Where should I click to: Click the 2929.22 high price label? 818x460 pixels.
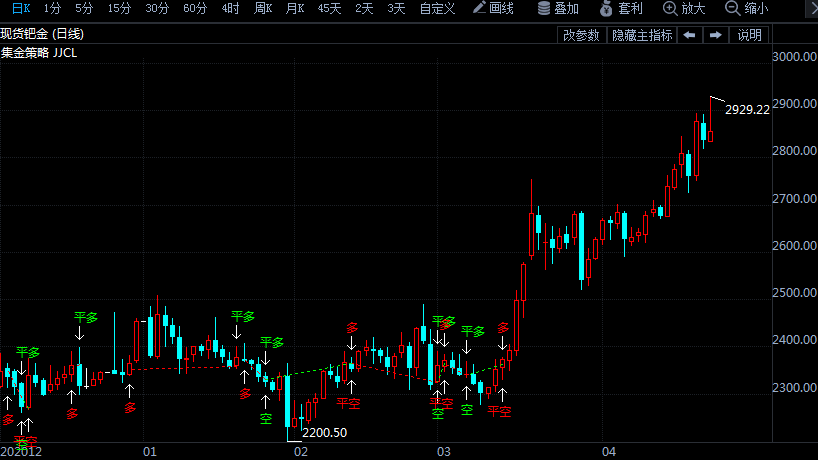tap(747, 110)
